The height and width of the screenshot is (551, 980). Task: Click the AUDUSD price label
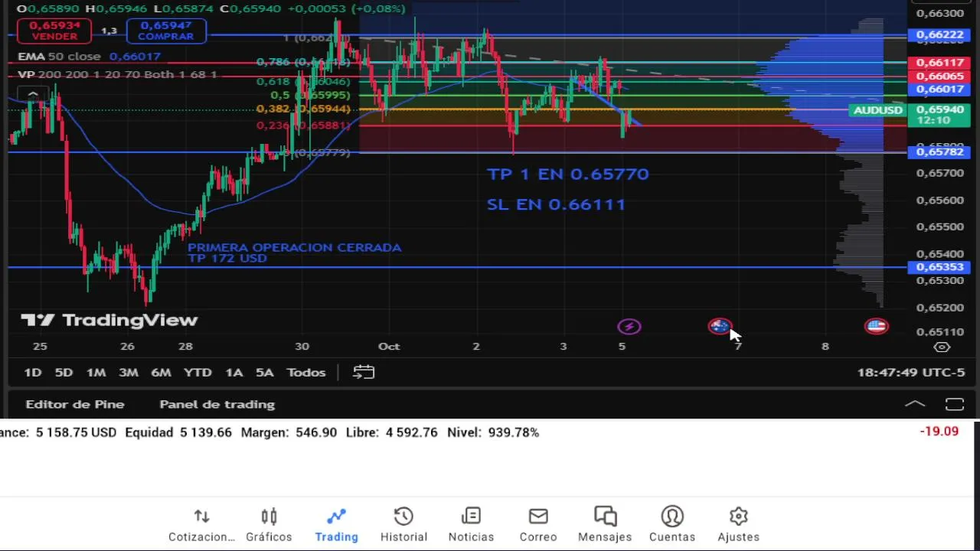click(x=877, y=110)
